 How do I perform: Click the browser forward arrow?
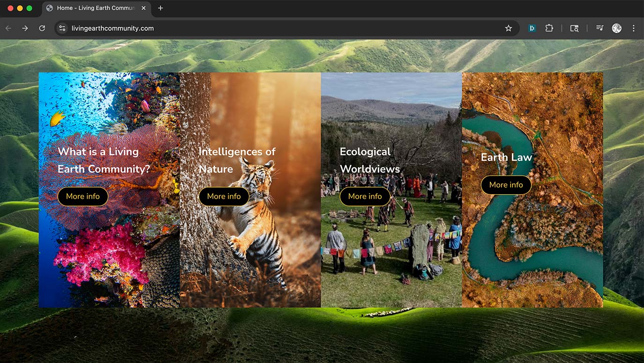[x=25, y=28]
